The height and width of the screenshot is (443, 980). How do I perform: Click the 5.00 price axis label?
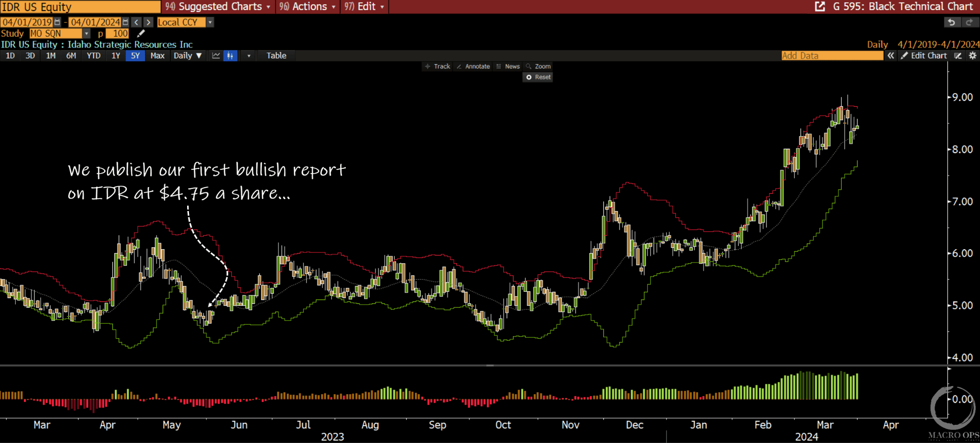click(x=962, y=305)
